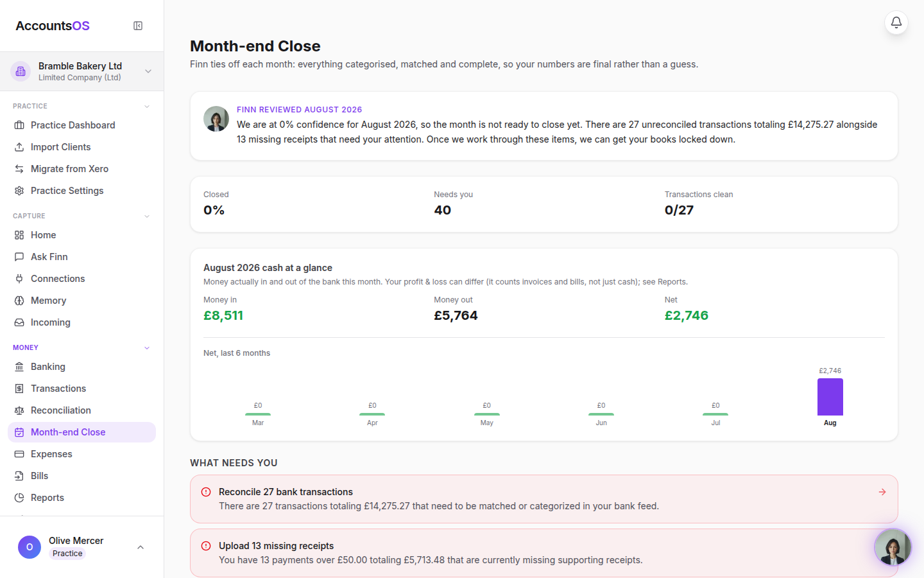Click the Connections plug icon
The height and width of the screenshot is (578, 924).
point(19,279)
